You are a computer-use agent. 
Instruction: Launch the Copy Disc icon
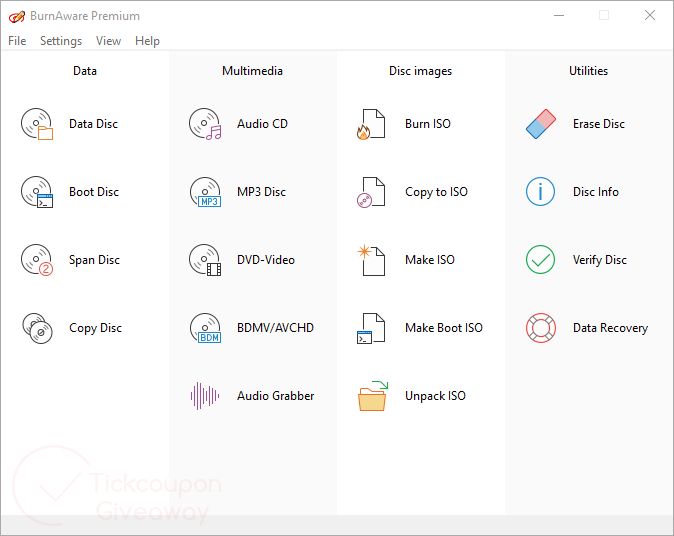click(37, 328)
